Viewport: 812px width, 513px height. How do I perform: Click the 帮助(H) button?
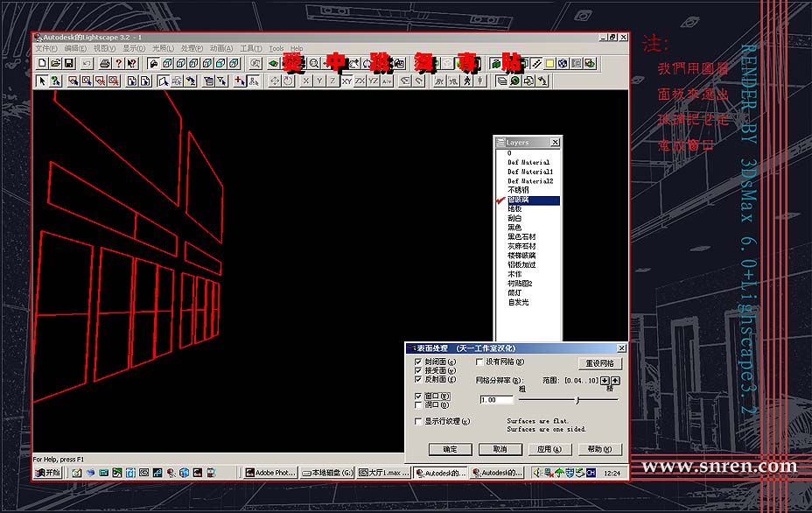599,449
